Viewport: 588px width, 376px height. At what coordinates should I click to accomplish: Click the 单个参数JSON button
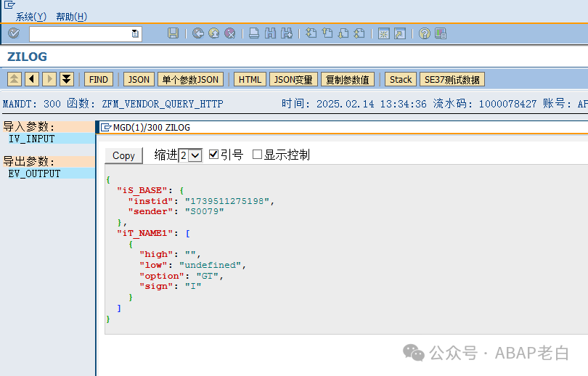(190, 79)
